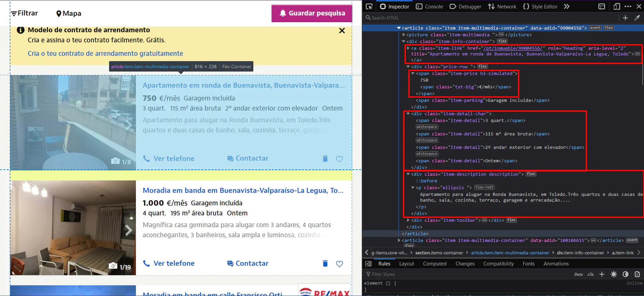644x296 pixels.
Task: Open the Layout tab
Action: [407, 264]
